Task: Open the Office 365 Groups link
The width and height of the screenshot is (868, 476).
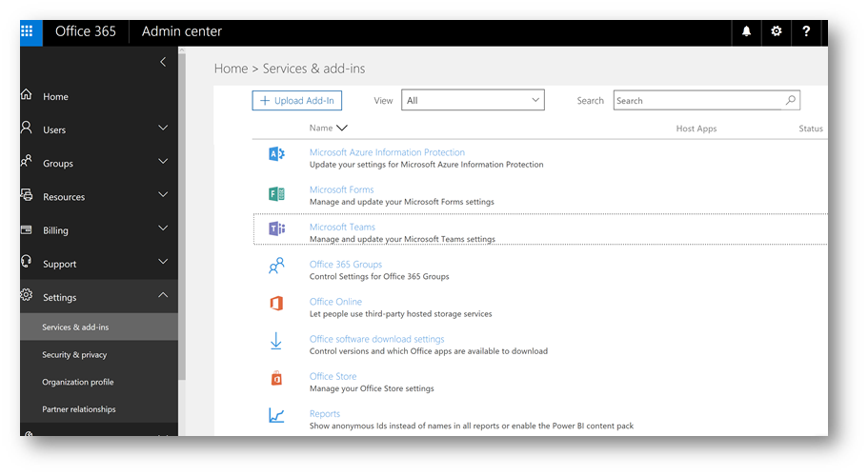Action: click(346, 265)
